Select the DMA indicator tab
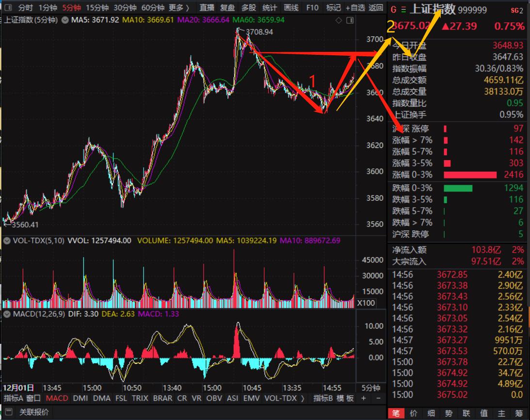 pos(102,398)
